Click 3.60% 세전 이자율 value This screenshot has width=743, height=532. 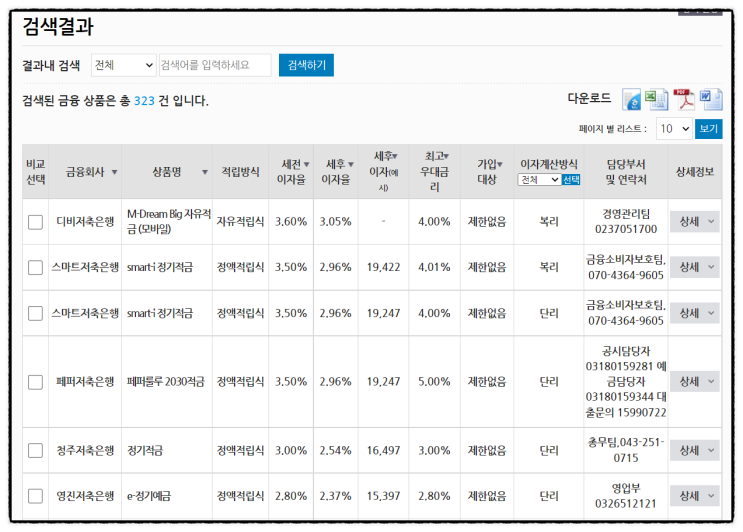[291, 222]
